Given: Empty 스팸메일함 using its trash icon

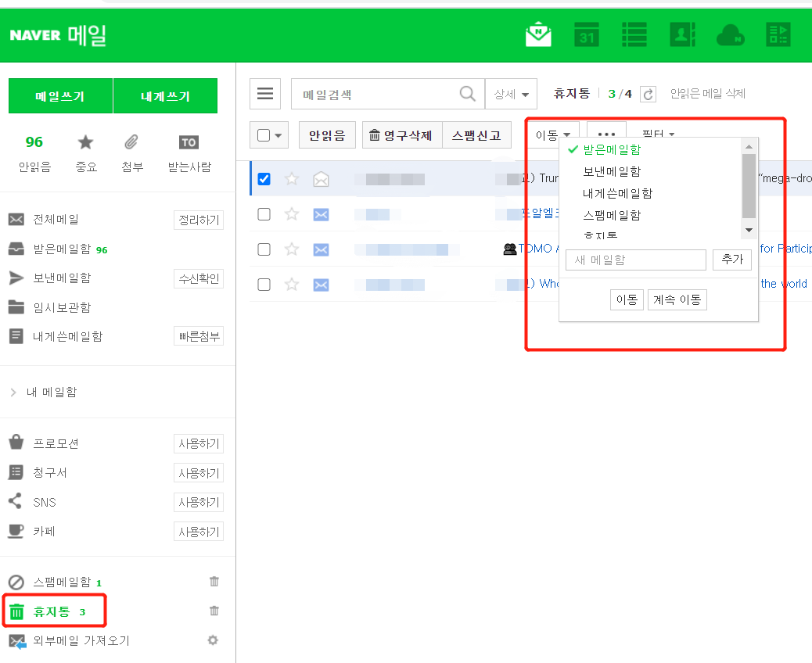Looking at the screenshot, I should [x=214, y=581].
